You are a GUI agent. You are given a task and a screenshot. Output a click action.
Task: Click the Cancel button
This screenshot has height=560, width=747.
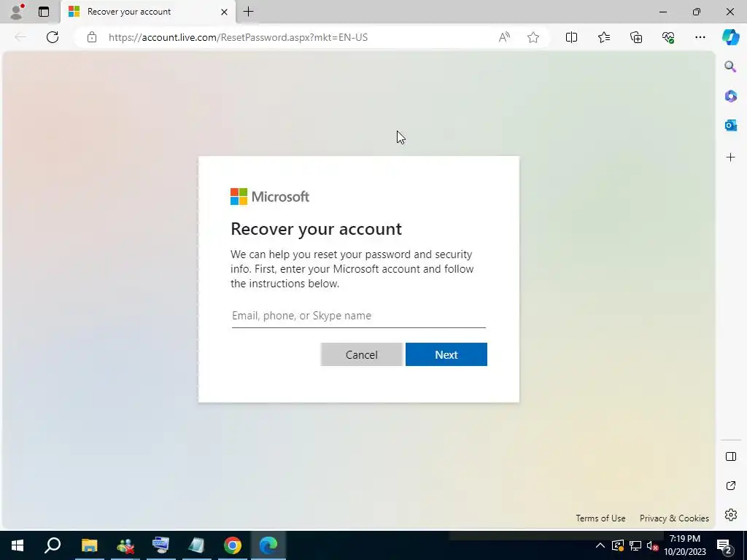tap(362, 355)
